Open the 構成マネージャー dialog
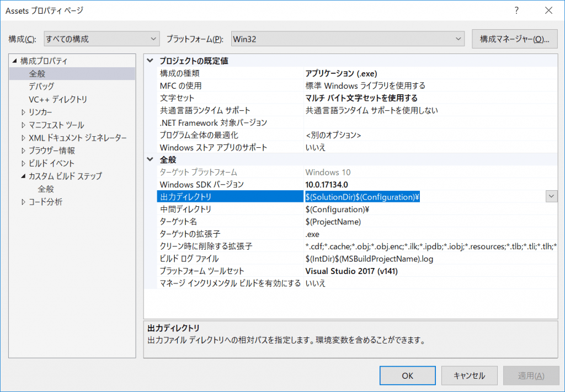 click(514, 39)
